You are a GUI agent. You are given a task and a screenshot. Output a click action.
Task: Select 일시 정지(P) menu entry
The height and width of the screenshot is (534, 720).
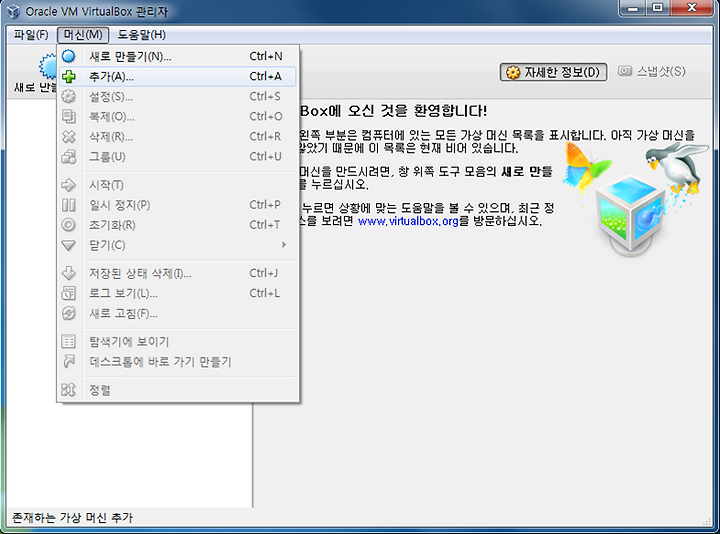pyautogui.click(x=177, y=205)
